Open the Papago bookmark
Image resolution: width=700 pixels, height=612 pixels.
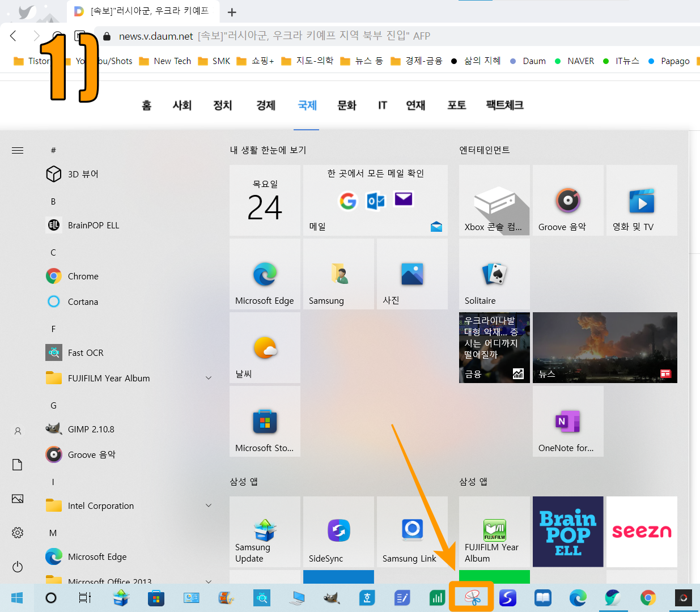pos(669,61)
